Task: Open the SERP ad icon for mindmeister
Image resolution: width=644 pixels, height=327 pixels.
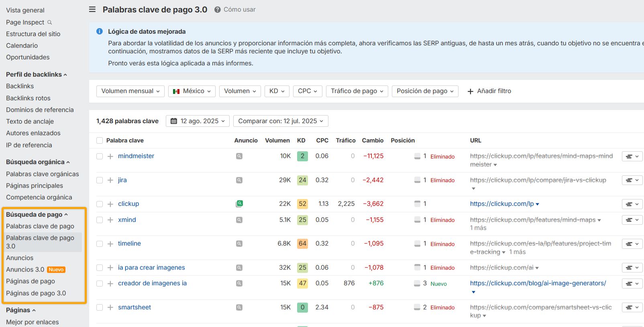Action: (x=239, y=156)
